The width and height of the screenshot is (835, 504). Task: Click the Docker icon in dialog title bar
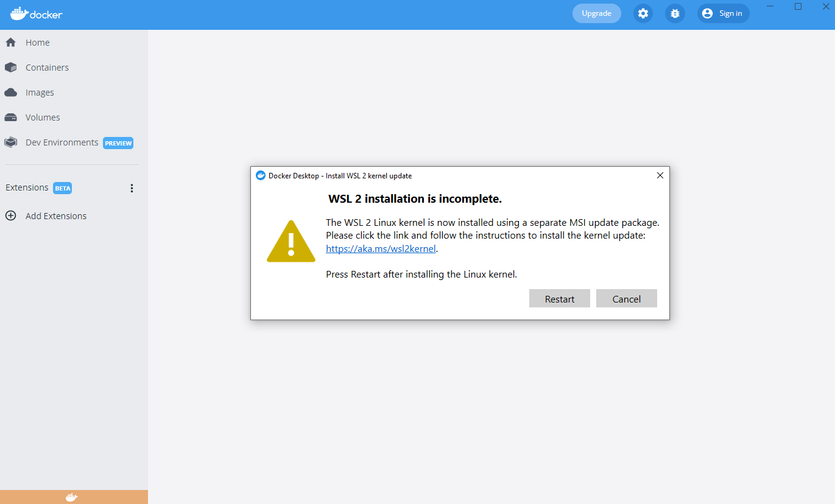[x=261, y=175]
